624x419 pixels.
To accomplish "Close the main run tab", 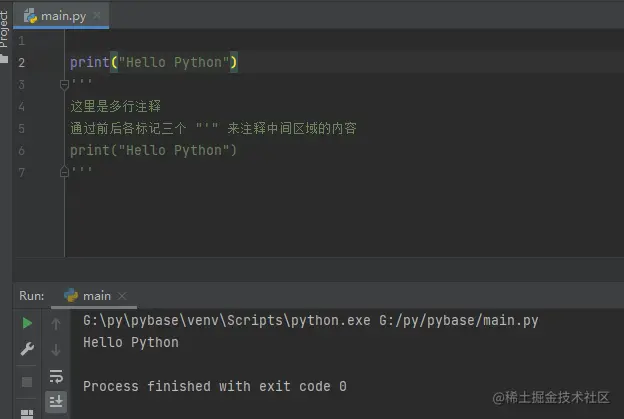I will coord(122,296).
